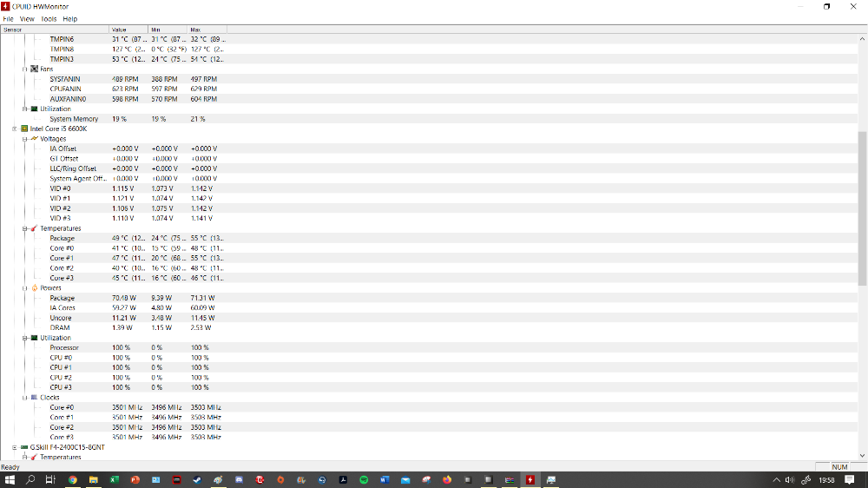Open the File menu

tap(9, 19)
